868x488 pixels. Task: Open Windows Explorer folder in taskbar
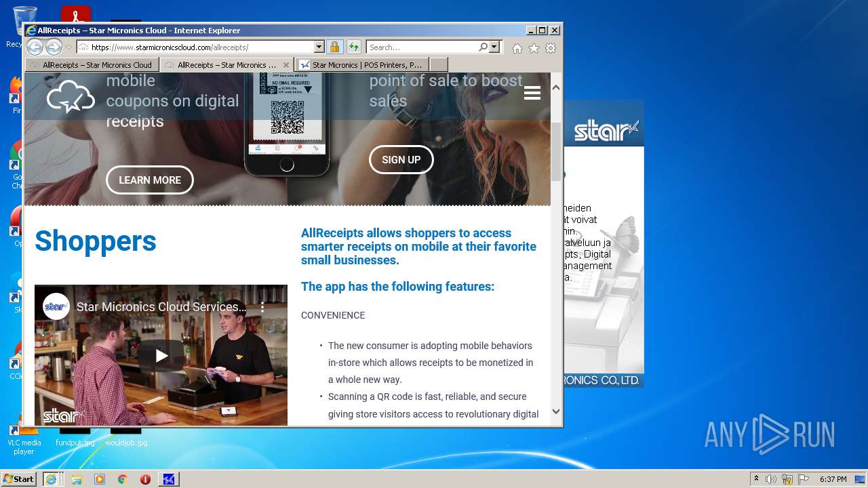[x=77, y=479]
